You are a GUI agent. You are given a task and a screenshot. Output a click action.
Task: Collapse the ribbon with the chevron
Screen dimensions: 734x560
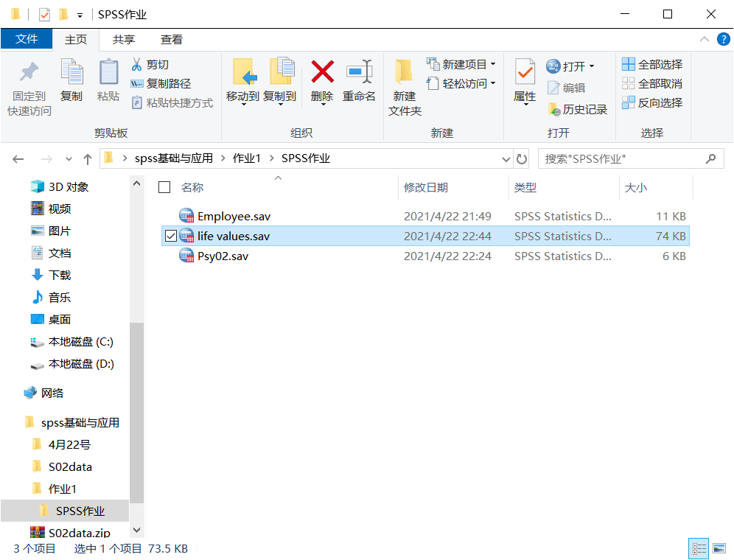coord(704,39)
